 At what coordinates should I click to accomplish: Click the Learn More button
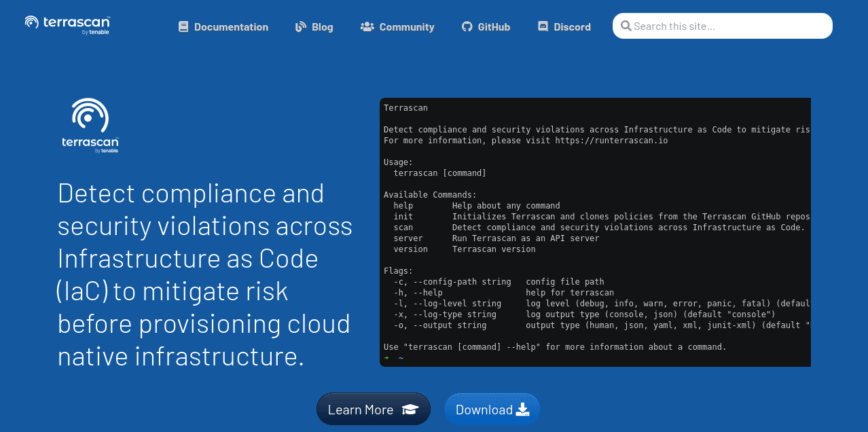(x=374, y=409)
